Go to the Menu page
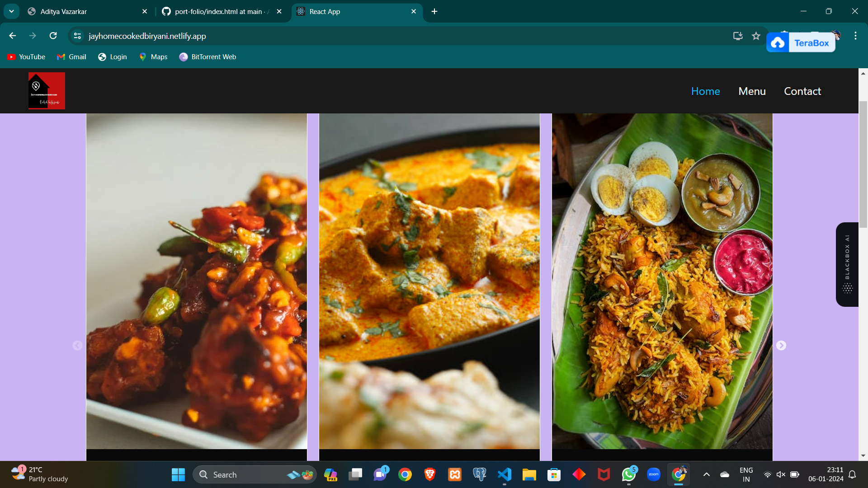Viewport: 868px width, 488px height. click(x=752, y=91)
